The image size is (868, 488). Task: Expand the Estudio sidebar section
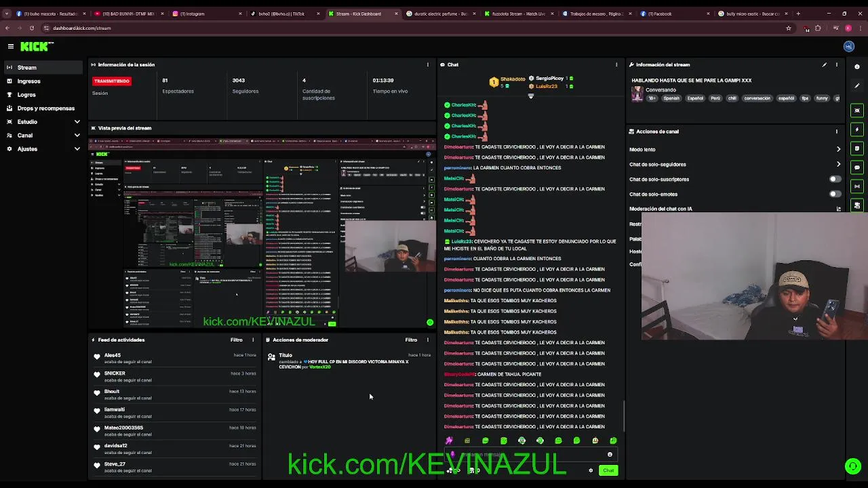pyautogui.click(x=77, y=121)
